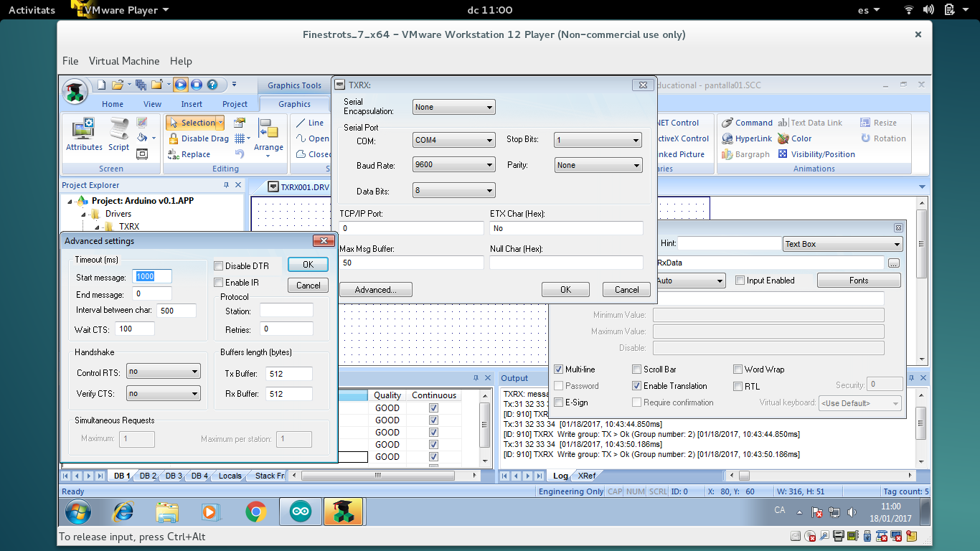The image size is (980, 551).
Task: Select the Color animation tool
Action: pyautogui.click(x=795, y=138)
